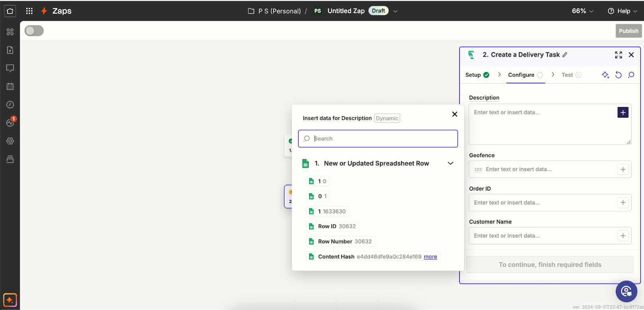The width and height of the screenshot is (644, 310).
Task: Click plus button in Description field
Action: point(623,112)
